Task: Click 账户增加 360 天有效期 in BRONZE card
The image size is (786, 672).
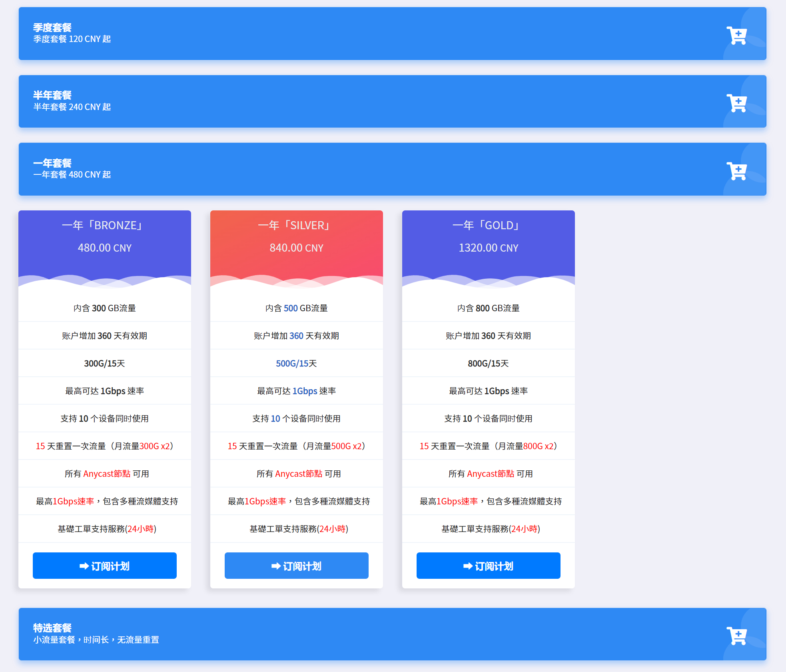Action: point(105,336)
